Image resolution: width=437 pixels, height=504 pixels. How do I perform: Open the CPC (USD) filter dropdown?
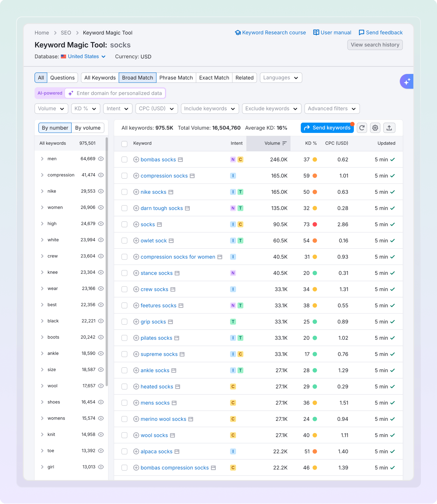pyautogui.click(x=157, y=109)
